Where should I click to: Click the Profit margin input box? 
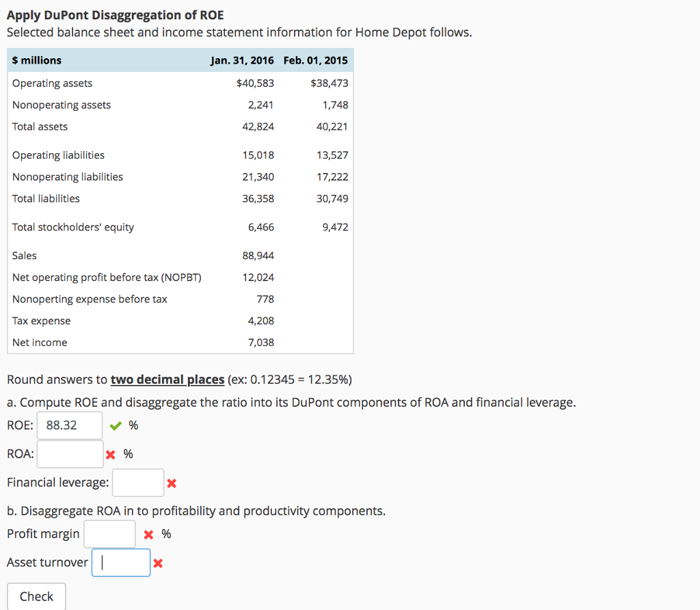[109, 534]
